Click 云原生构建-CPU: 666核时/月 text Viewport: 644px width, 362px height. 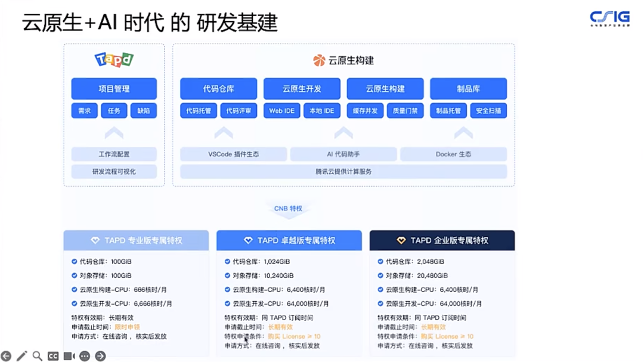coord(123,290)
